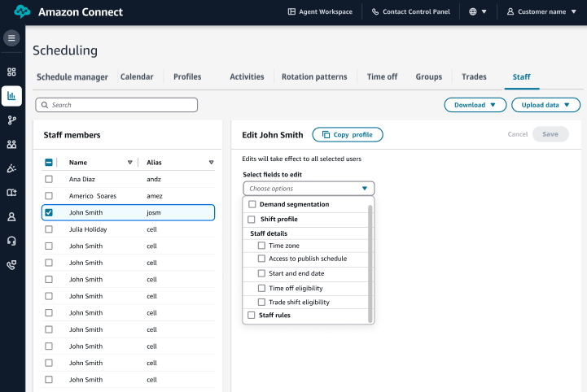This screenshot has width=587, height=392.
Task: Select the analytics bar chart sidebar icon
Action: 11,96
